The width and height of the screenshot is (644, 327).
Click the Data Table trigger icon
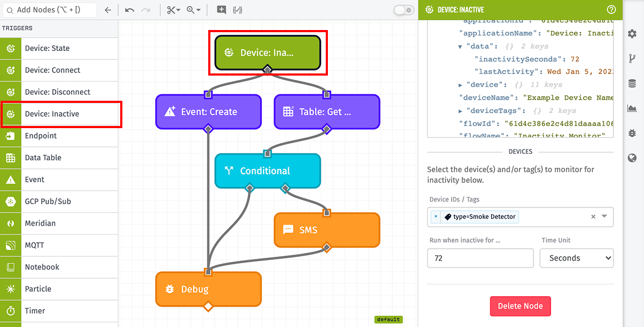(x=11, y=158)
